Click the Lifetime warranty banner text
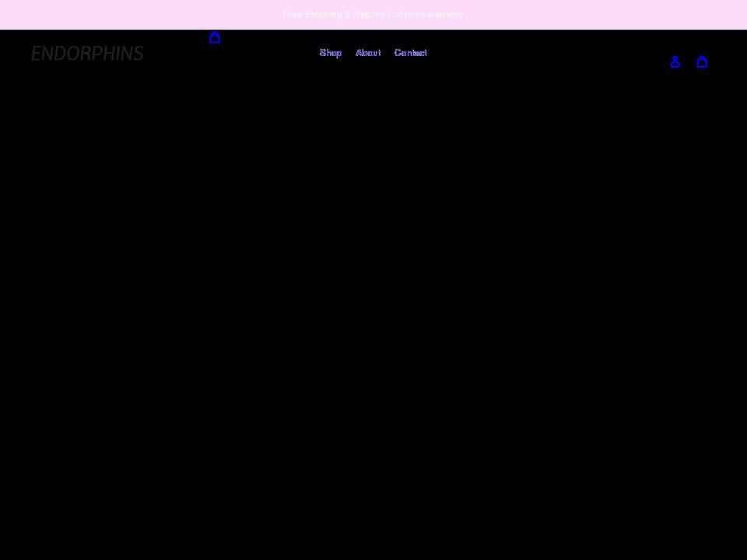The width and height of the screenshot is (747, 560). (427, 14)
